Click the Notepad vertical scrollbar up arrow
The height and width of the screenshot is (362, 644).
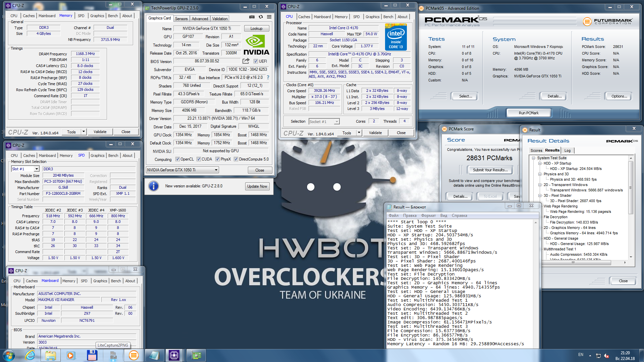[536, 223]
